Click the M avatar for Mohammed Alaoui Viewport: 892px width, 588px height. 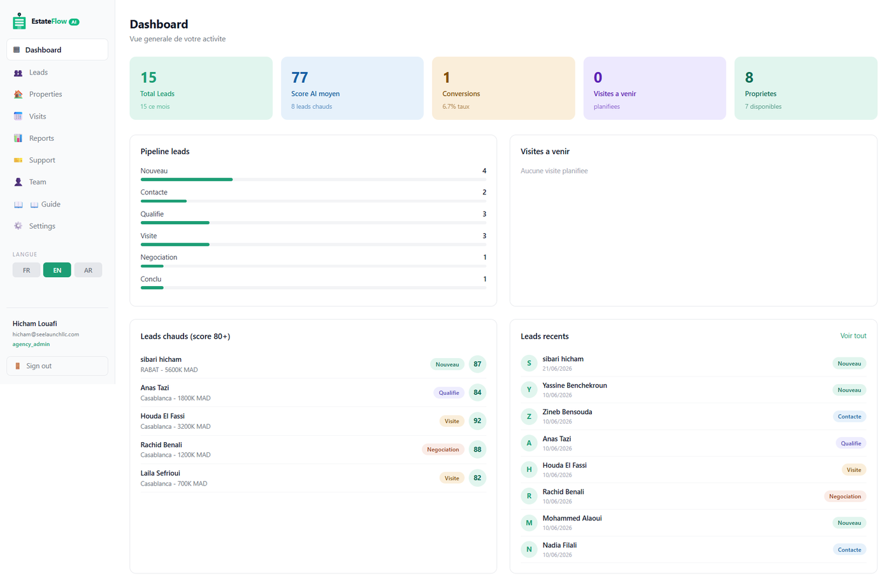[x=529, y=523]
